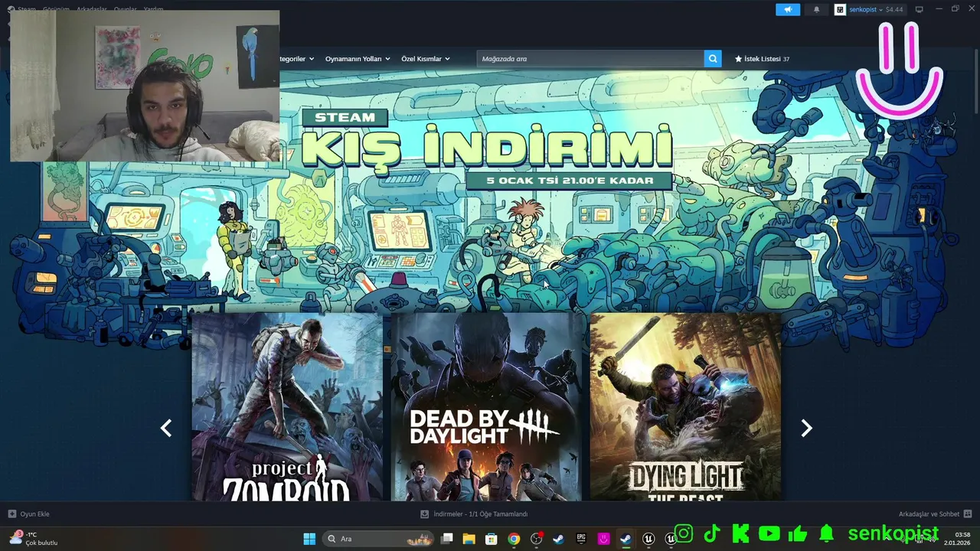Open the notifications bell

click(x=816, y=9)
